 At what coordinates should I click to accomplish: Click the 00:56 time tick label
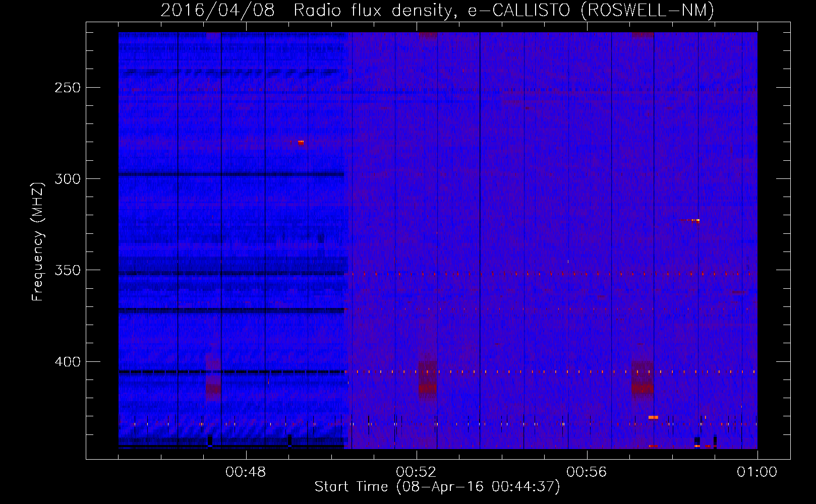(587, 472)
